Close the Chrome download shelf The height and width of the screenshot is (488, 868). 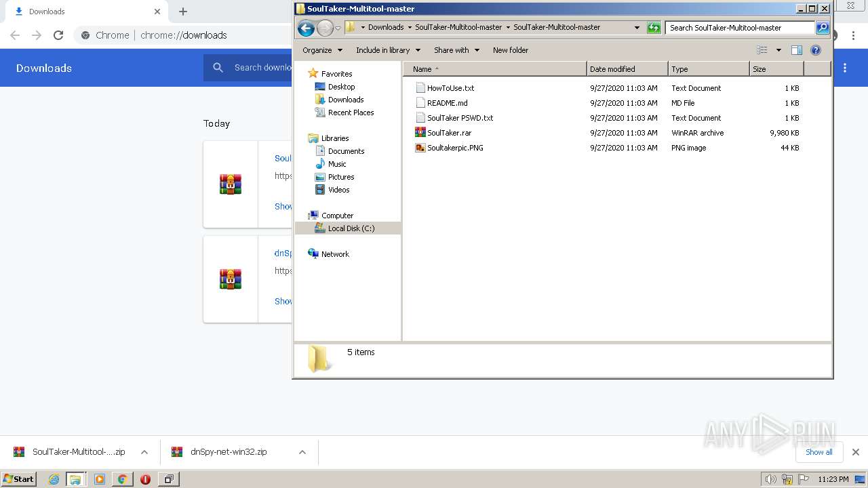856,452
